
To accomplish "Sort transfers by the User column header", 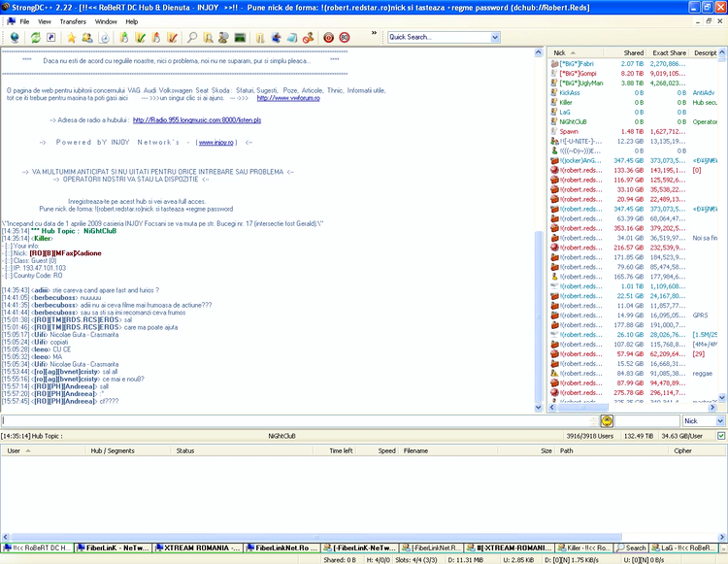I will point(43,450).
